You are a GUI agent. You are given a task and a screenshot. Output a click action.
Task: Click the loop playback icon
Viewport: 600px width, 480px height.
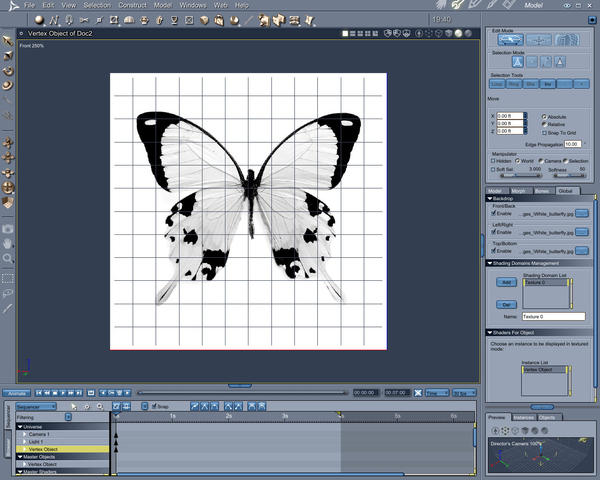(91, 393)
